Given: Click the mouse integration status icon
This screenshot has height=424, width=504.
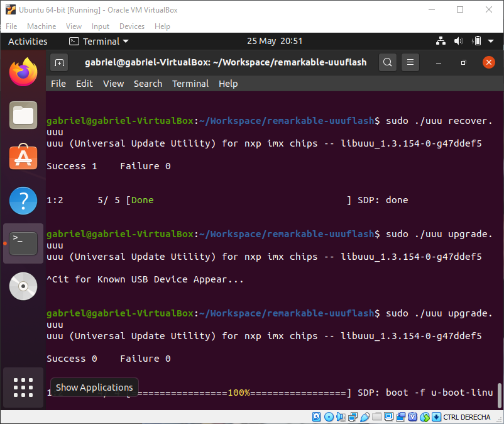Looking at the screenshot, I should coord(425,417).
